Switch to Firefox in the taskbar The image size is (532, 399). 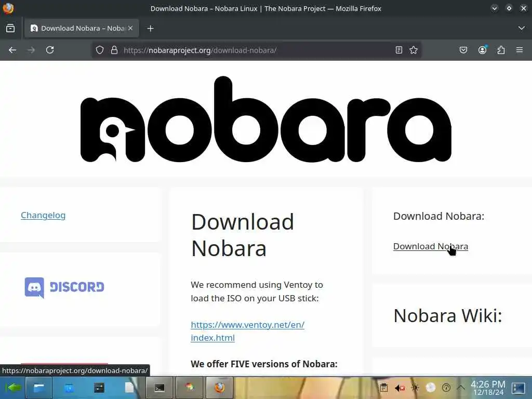[220, 388]
